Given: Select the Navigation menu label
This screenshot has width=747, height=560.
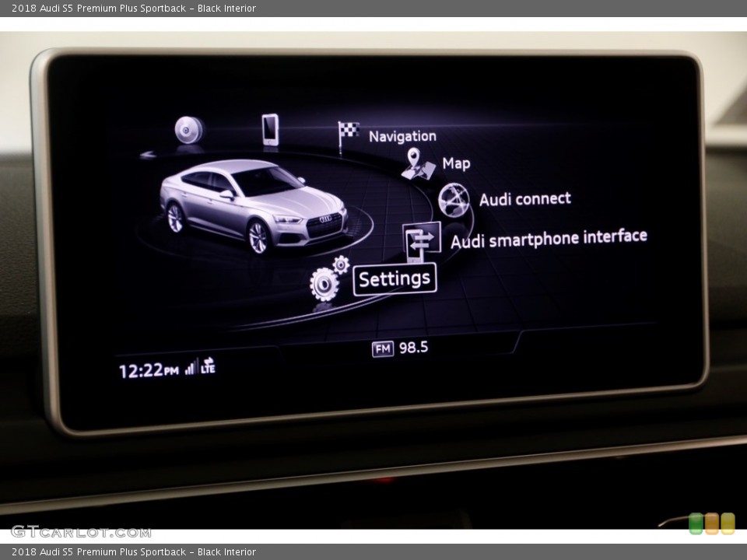Looking at the screenshot, I should tap(402, 136).
